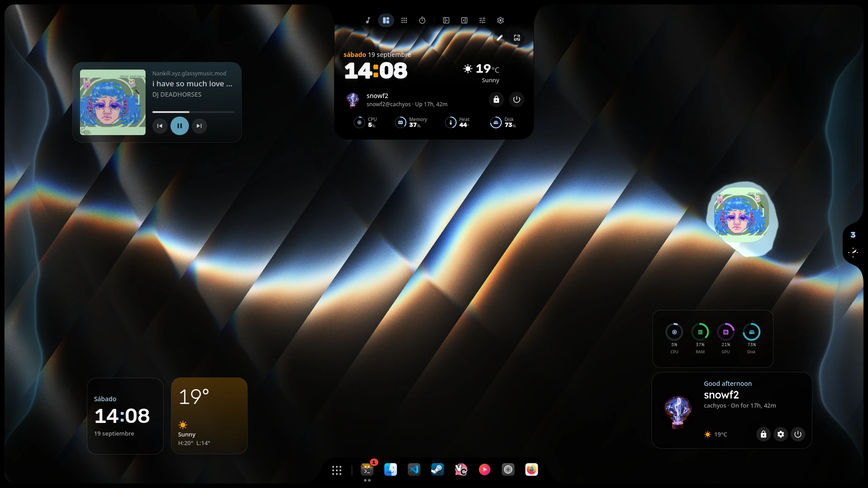Launch Visual Studio Code from dock

coord(414,470)
